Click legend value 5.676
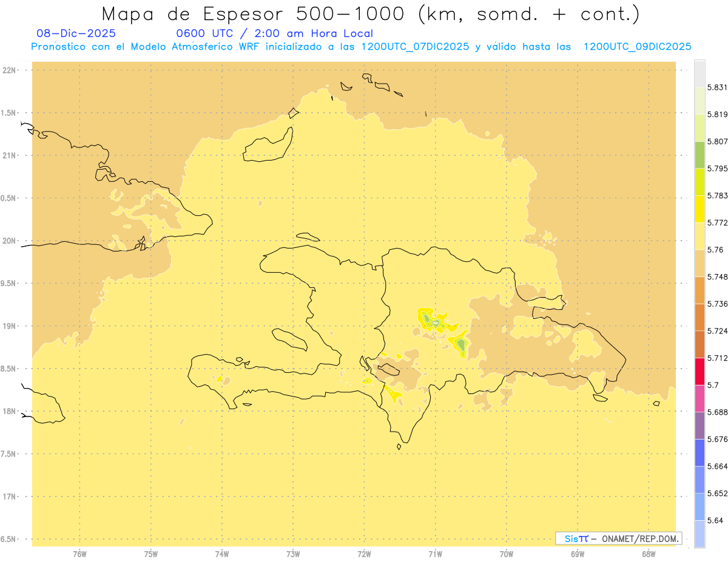 click(718, 439)
